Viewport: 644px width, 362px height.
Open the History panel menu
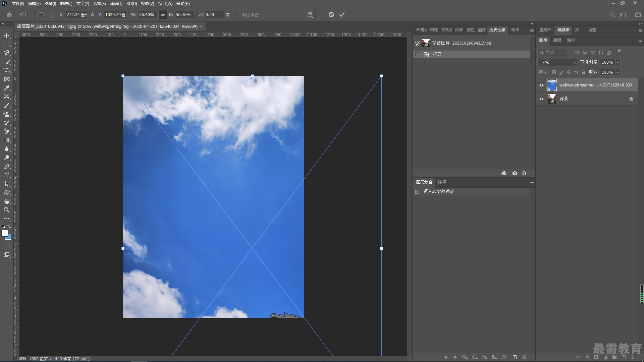[532, 30]
